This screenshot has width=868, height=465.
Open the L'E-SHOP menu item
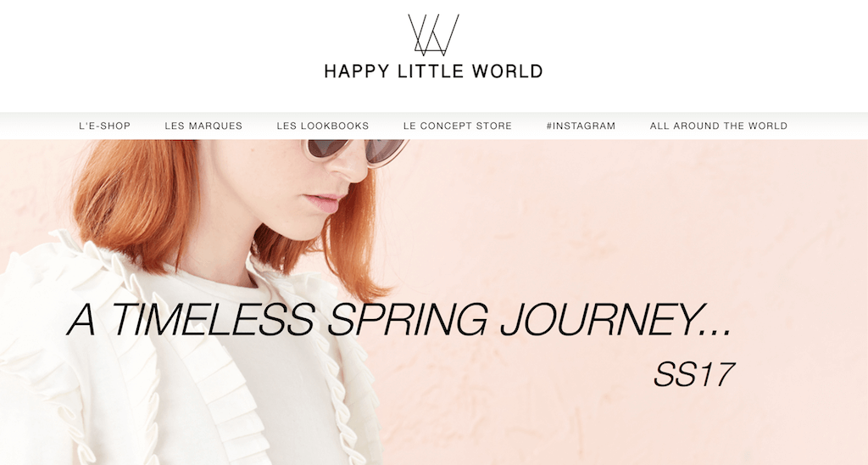104,126
